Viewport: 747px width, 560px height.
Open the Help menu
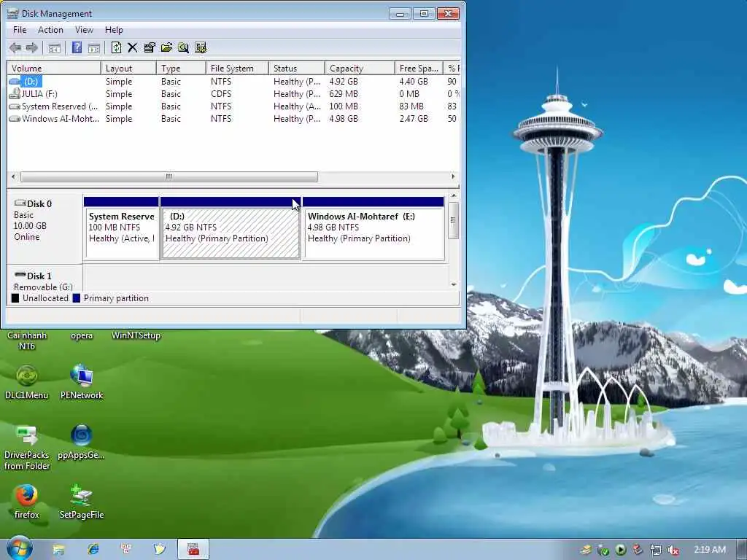tap(114, 30)
